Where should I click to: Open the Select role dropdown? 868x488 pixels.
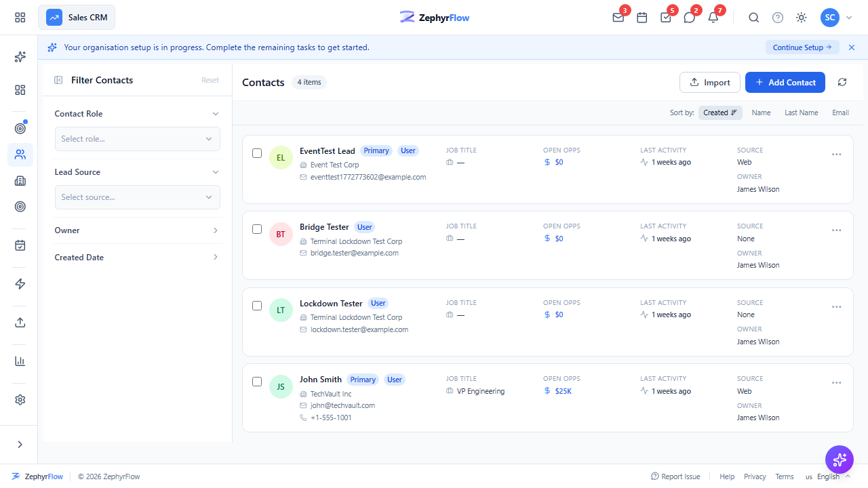point(138,139)
